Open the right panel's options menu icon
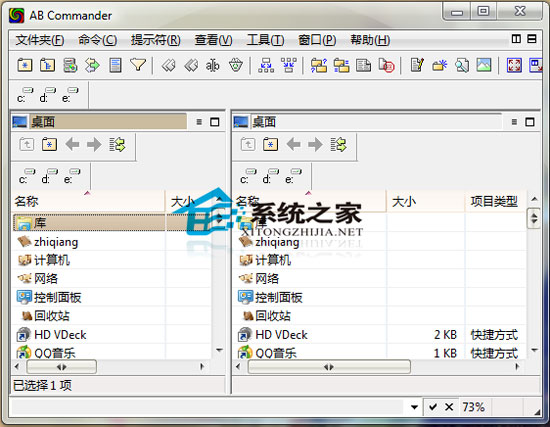The width and height of the screenshot is (550, 427). pos(514,122)
